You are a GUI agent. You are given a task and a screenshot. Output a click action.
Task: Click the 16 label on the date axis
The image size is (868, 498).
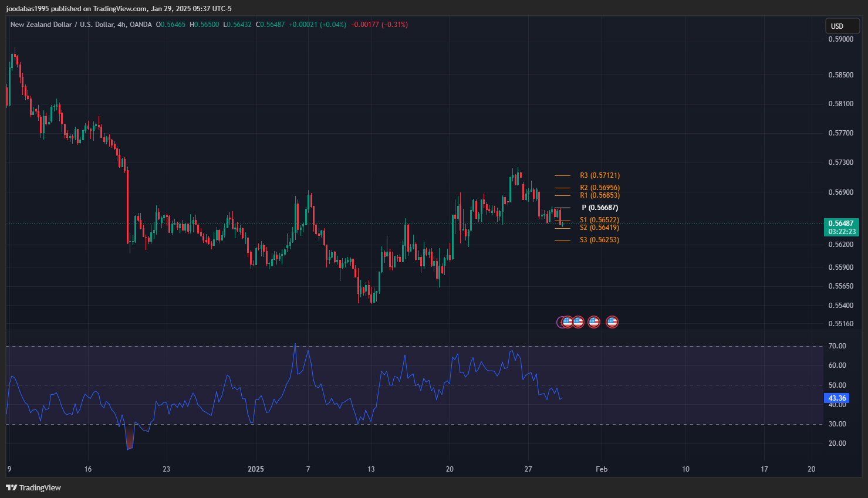point(88,469)
